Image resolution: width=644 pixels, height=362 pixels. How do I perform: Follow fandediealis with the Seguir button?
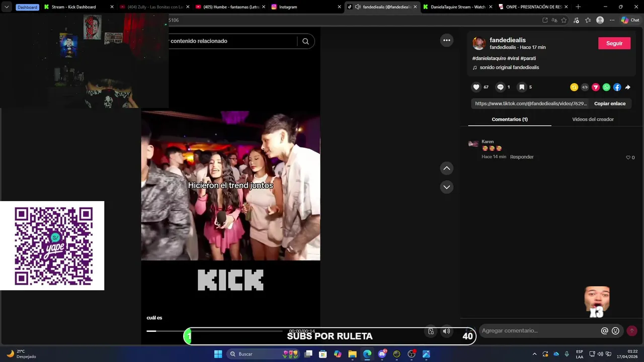(x=614, y=43)
